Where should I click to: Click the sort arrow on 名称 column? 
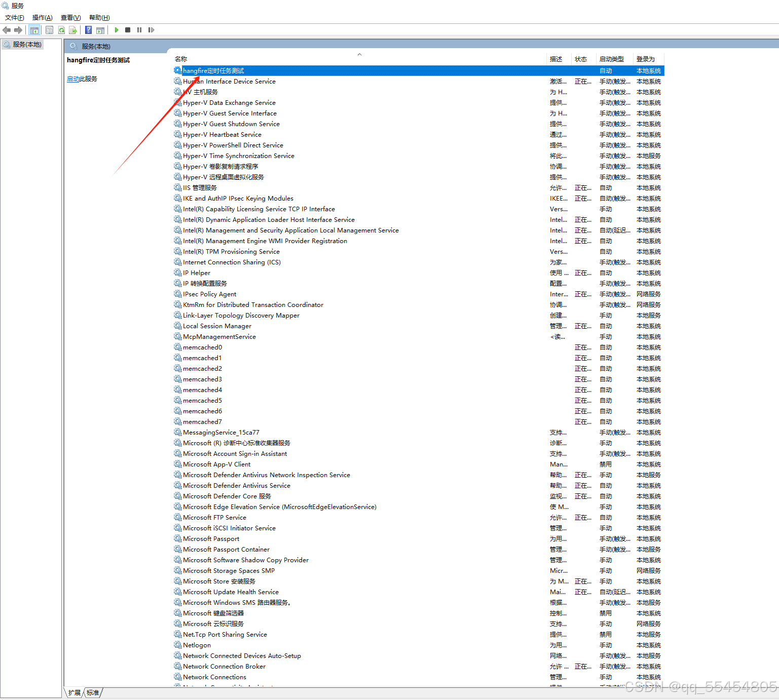click(x=359, y=54)
